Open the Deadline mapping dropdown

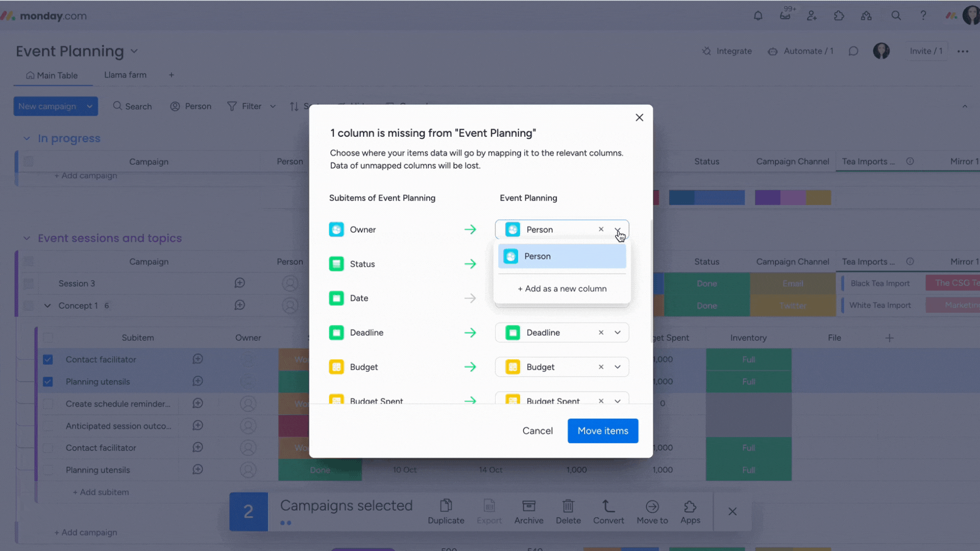click(618, 333)
